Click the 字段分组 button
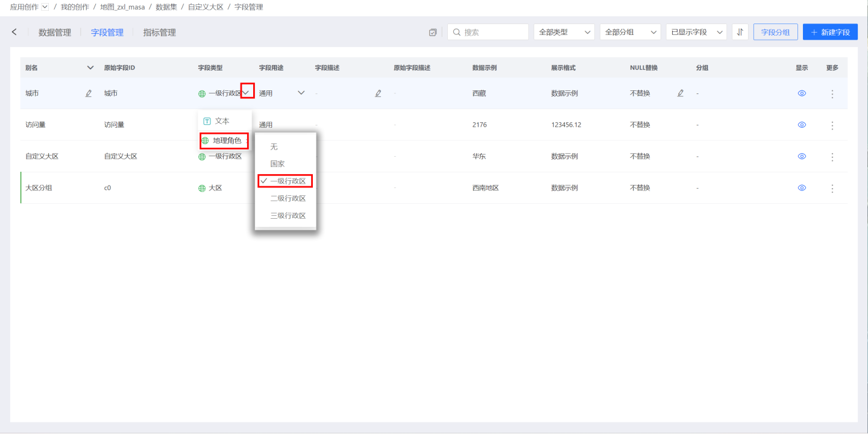 click(775, 32)
